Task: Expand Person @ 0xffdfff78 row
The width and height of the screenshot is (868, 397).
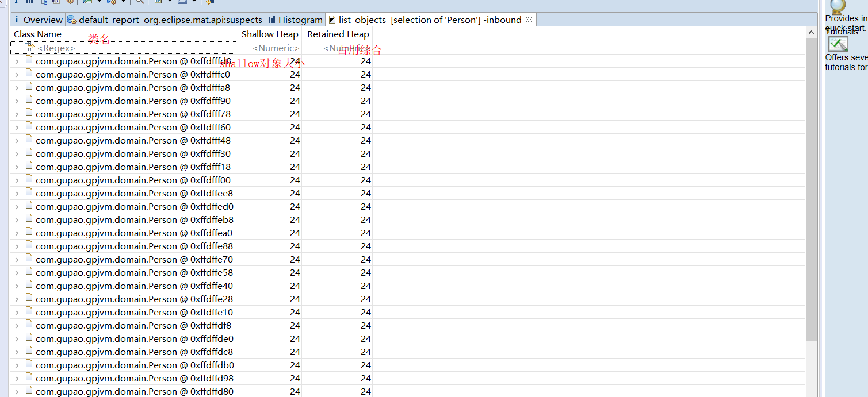Action: [17, 114]
